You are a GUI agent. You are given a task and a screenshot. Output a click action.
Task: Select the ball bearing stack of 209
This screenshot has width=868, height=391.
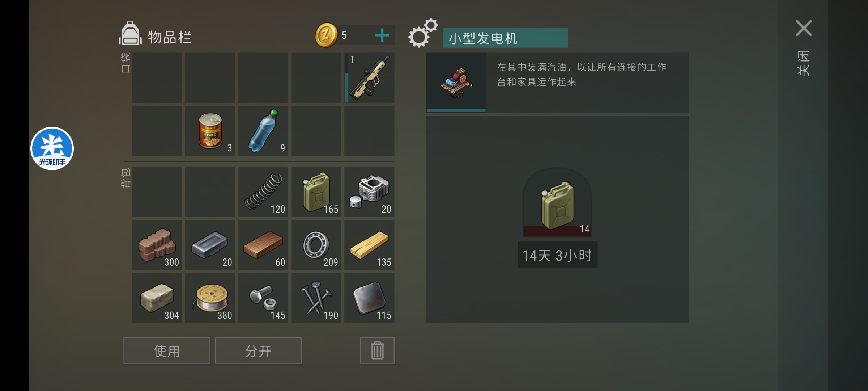point(316,245)
